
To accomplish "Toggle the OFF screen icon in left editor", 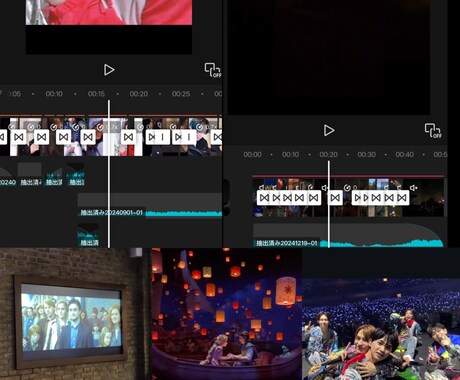I will click(x=213, y=70).
